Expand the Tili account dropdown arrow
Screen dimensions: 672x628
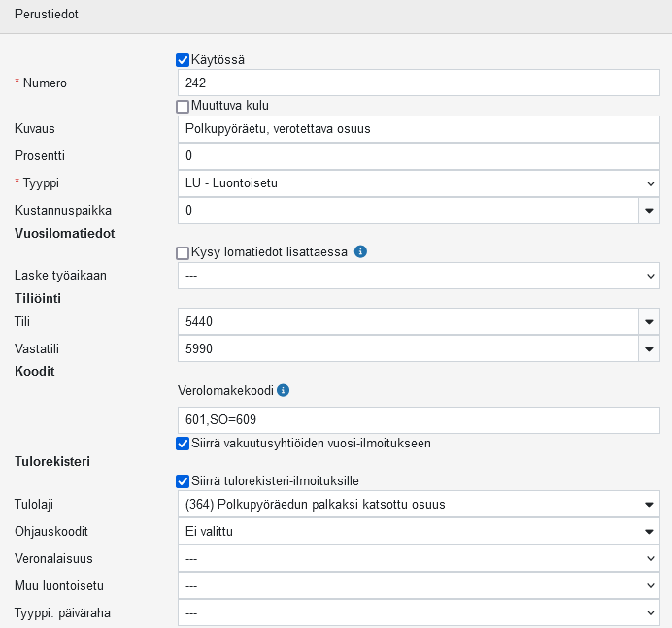(x=648, y=321)
